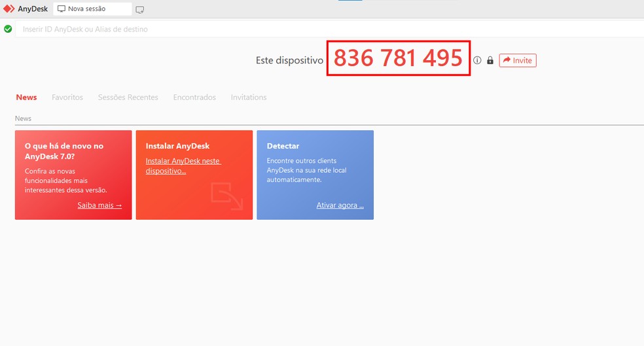Click the AnyDesk logo icon
The image size is (644, 346).
[9, 9]
